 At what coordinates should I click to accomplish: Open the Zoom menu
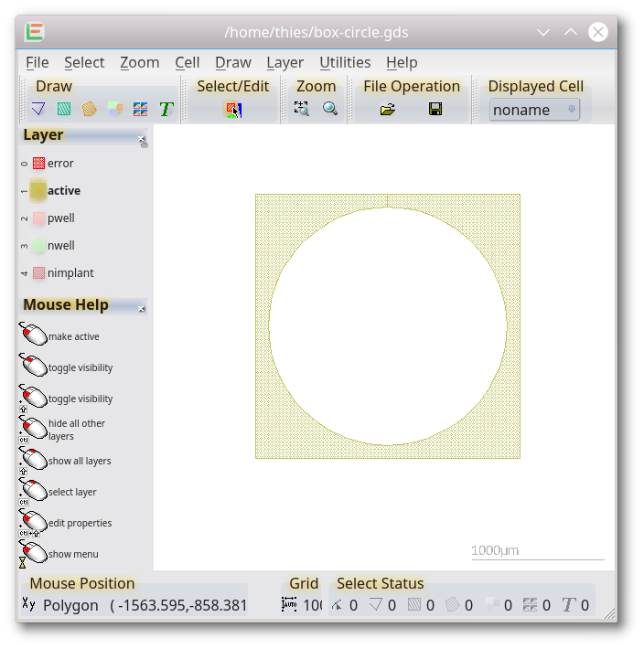[140, 62]
